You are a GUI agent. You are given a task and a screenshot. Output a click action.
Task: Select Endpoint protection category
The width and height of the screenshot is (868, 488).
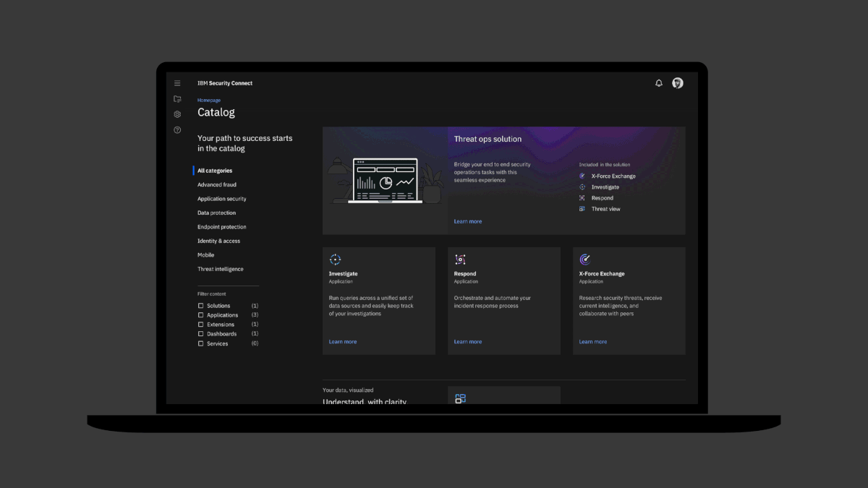[x=222, y=227]
